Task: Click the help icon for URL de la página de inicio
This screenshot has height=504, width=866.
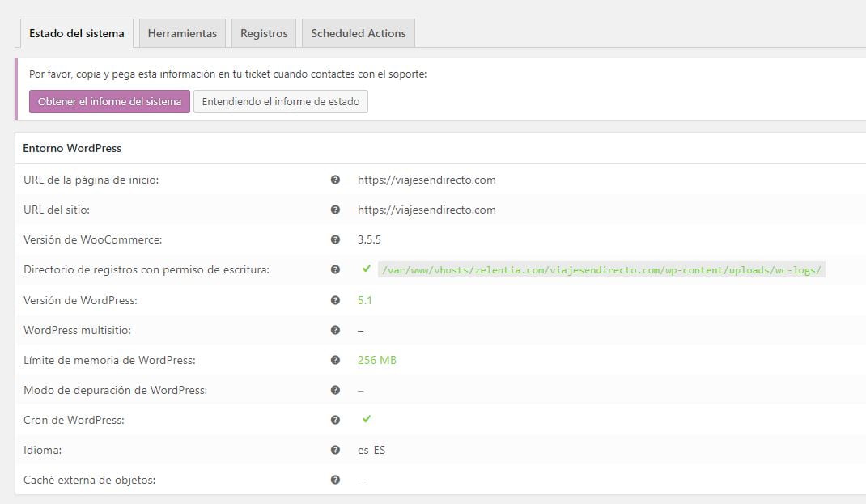Action: click(x=336, y=180)
